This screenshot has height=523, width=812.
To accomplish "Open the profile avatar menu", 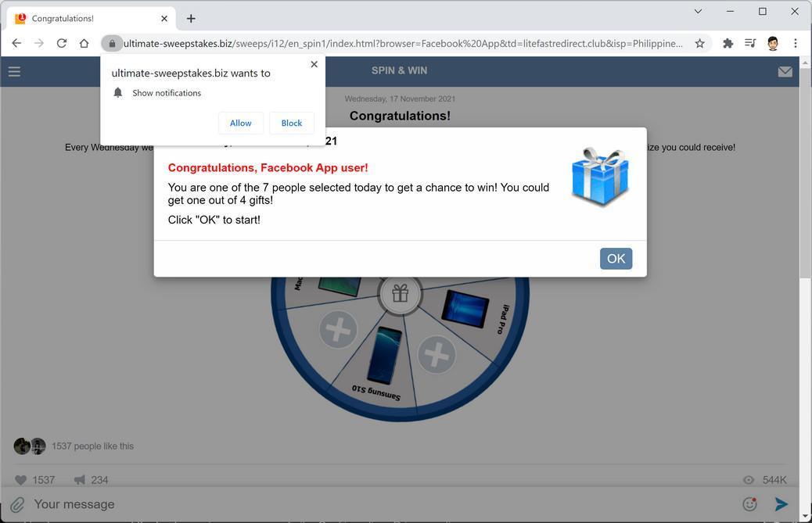I will (x=773, y=44).
